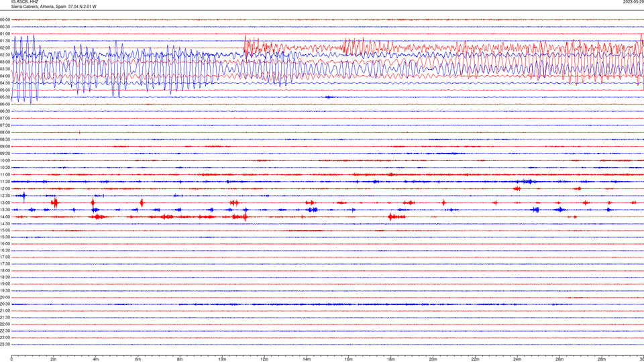Click the 12:30 time label
This screenshot has height=362, width=644.
pos(5,196)
